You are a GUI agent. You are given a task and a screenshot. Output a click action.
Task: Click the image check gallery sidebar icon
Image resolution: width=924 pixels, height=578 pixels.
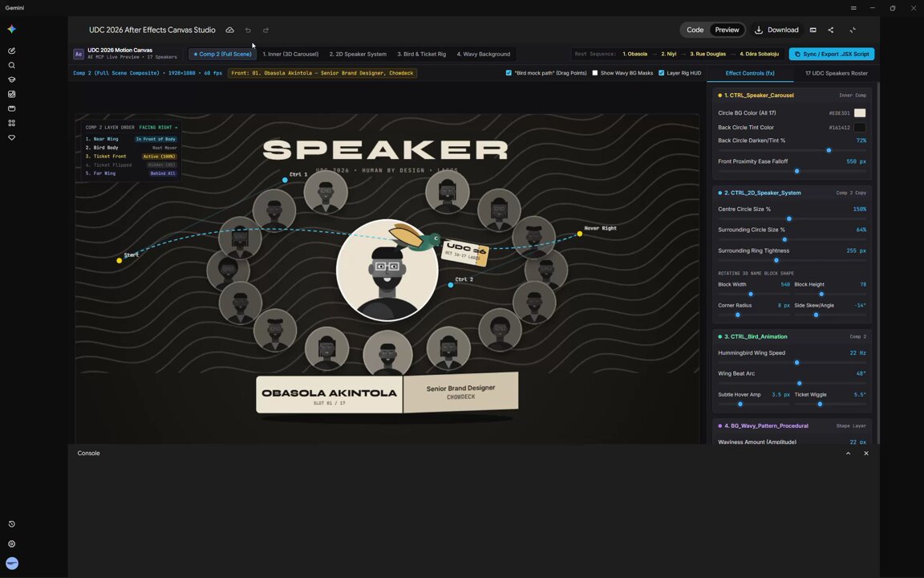tap(12, 95)
